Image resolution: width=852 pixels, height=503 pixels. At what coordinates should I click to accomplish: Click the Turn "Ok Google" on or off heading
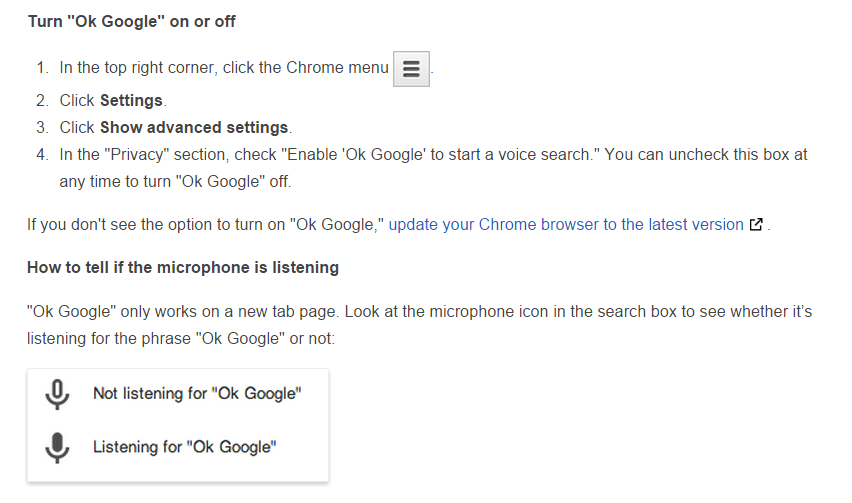point(131,22)
